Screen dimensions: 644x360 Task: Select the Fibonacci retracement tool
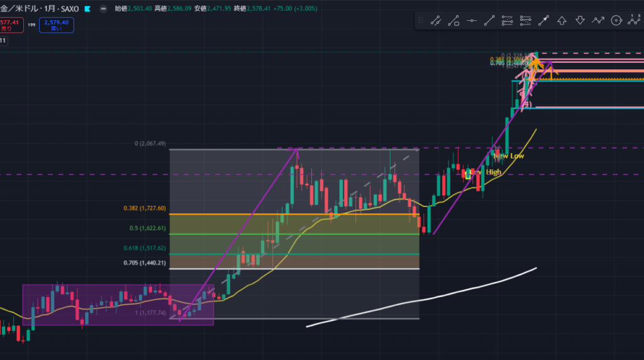[508, 21]
